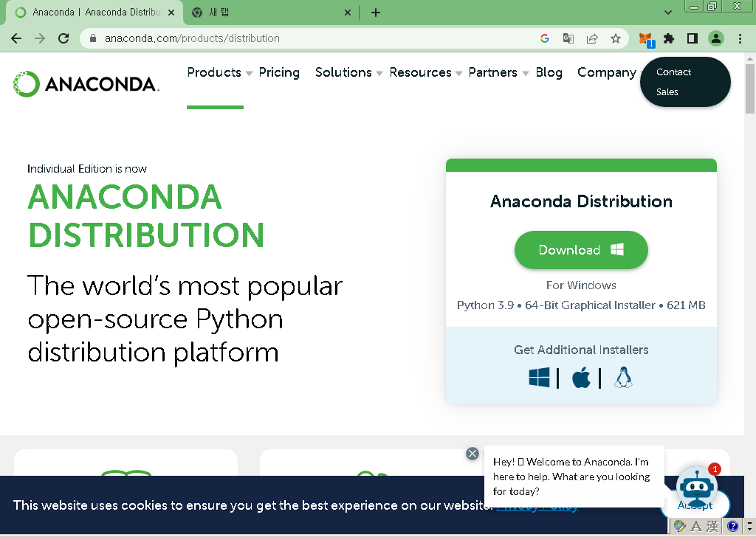The height and width of the screenshot is (537, 756).
Task: Close the 새 탭 tab
Action: click(348, 13)
